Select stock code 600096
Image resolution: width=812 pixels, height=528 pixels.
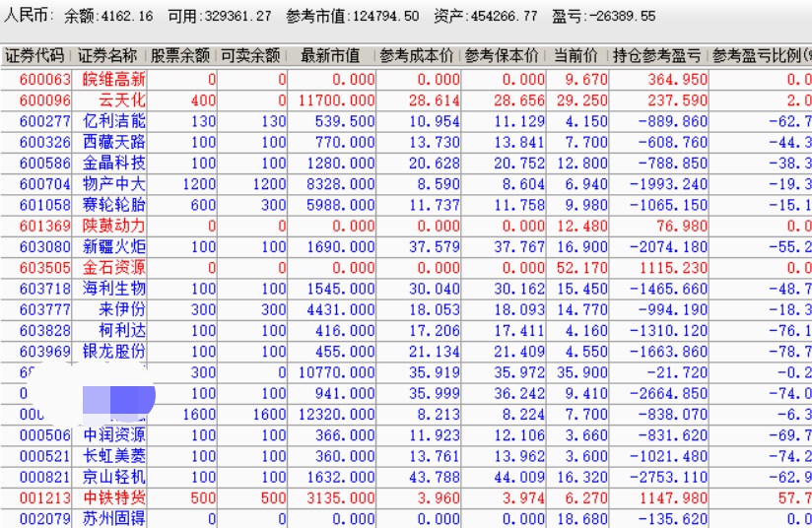[45, 100]
